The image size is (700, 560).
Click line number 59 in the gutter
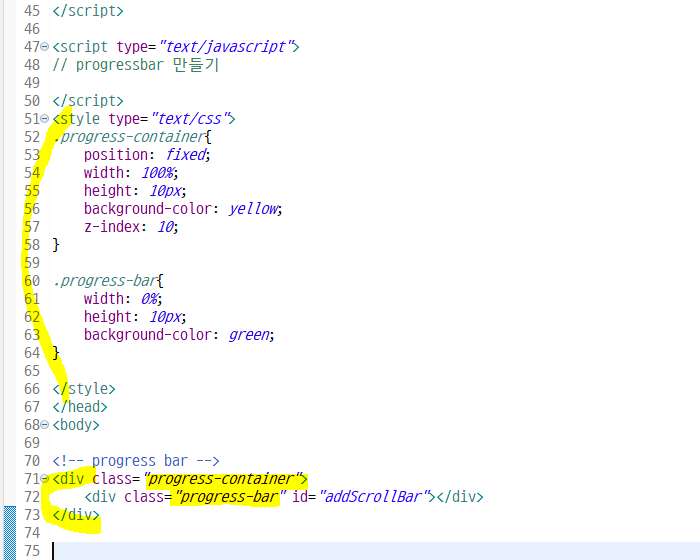32,263
